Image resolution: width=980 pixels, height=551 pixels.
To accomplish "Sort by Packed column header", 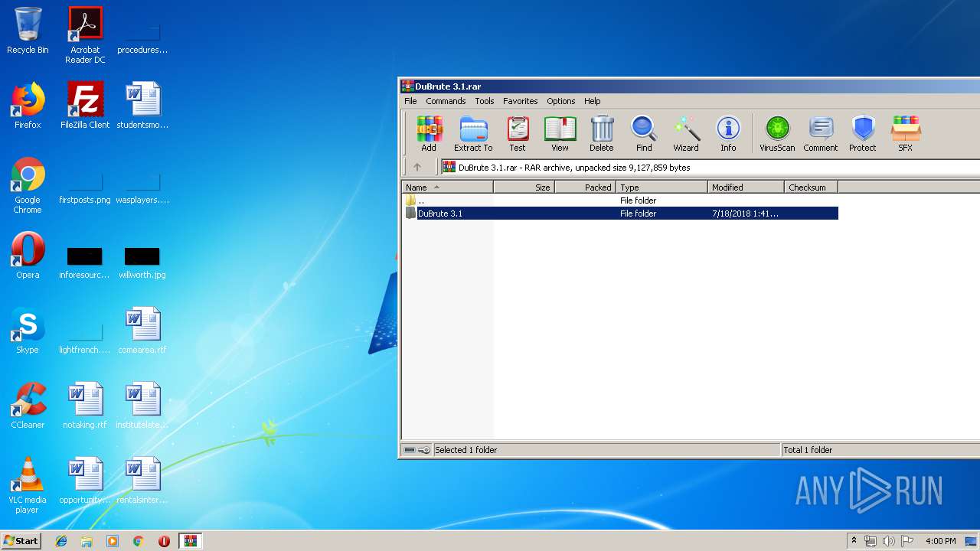I will (585, 187).
